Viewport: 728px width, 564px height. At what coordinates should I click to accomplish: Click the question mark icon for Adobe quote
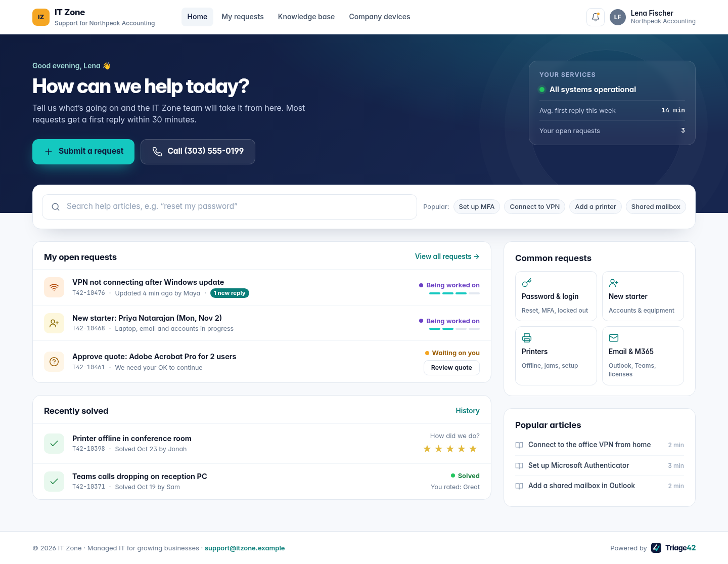coord(54,362)
